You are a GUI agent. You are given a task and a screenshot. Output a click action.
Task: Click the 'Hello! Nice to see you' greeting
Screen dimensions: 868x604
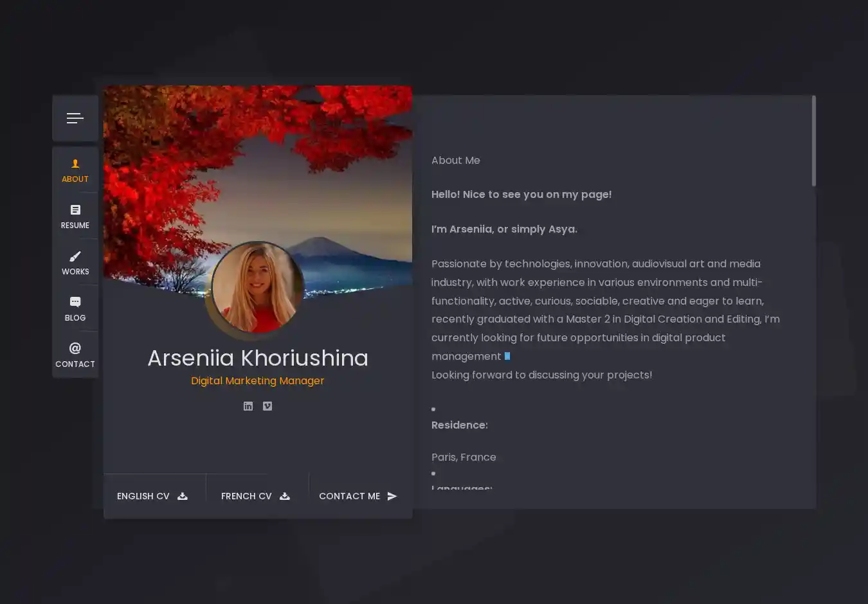(x=521, y=195)
